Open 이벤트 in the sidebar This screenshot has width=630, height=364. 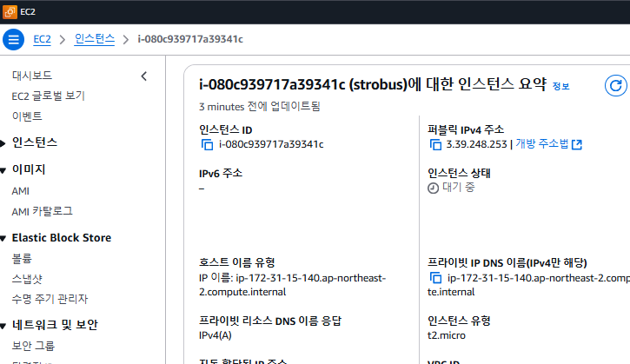[27, 116]
